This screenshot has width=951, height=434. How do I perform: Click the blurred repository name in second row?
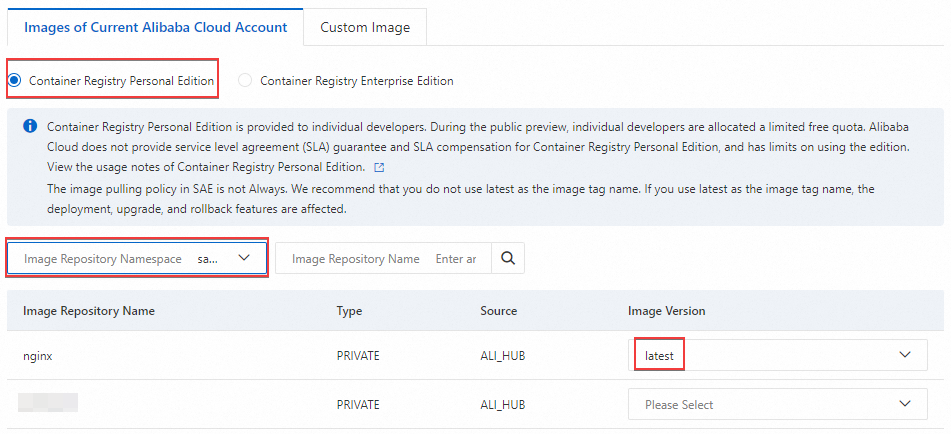coord(50,405)
